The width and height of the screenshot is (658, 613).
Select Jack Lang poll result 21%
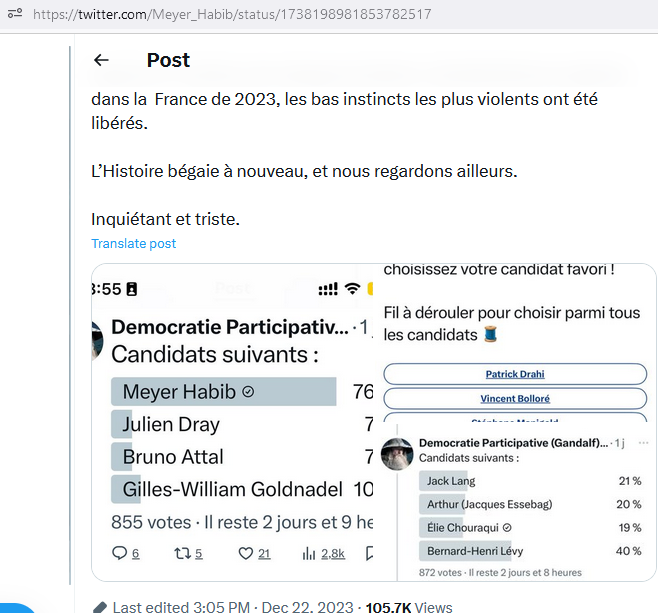click(x=530, y=481)
